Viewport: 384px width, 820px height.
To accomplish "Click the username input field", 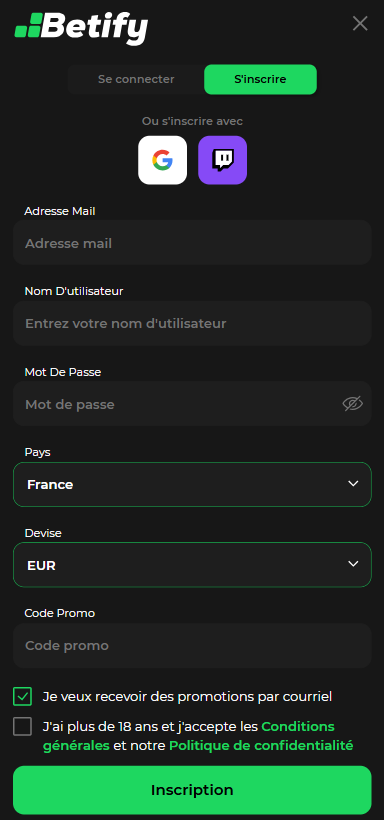I will tap(192, 323).
